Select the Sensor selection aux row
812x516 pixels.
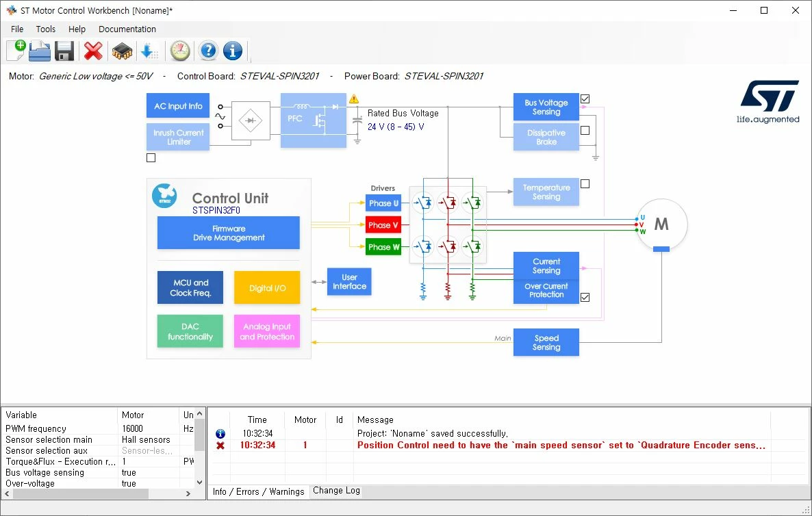[99, 451]
